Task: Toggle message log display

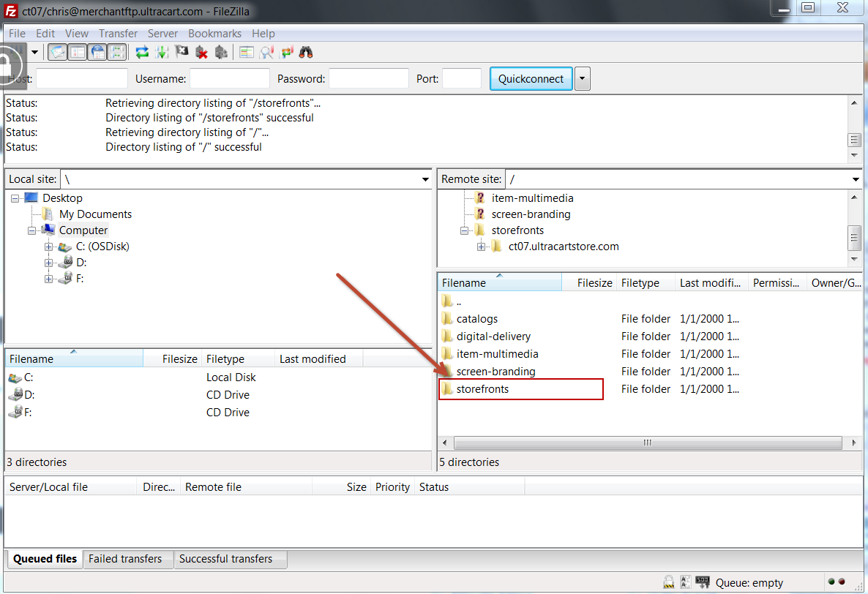Action: (x=57, y=53)
